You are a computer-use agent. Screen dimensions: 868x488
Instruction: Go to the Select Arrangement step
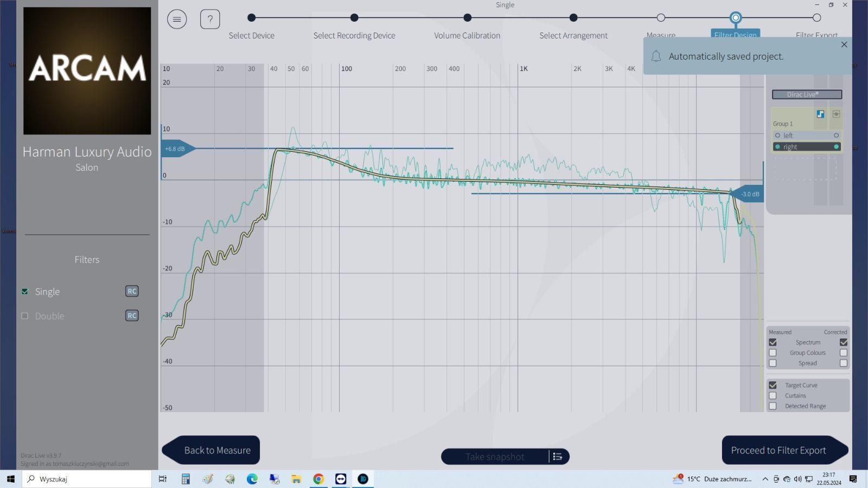tap(573, 18)
